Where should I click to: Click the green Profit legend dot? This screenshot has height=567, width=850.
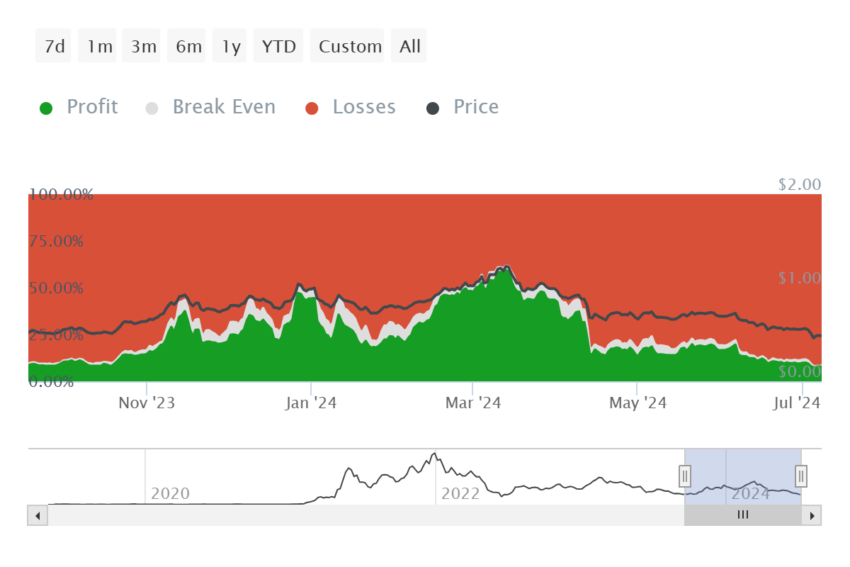pyautogui.click(x=46, y=108)
